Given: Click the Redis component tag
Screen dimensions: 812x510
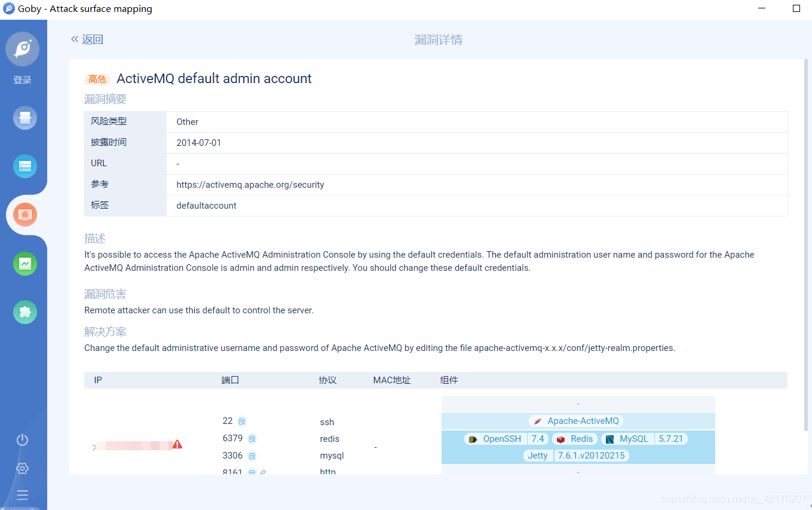Looking at the screenshot, I should tap(575, 439).
